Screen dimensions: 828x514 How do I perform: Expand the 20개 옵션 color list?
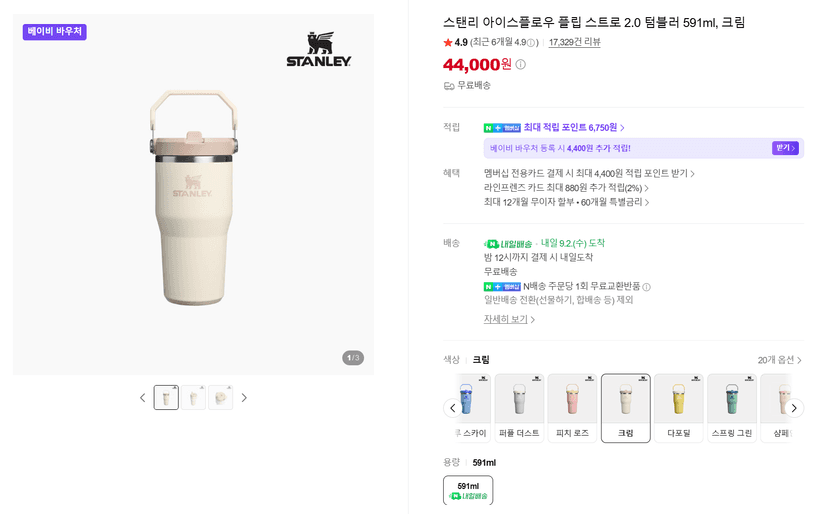tap(779, 360)
